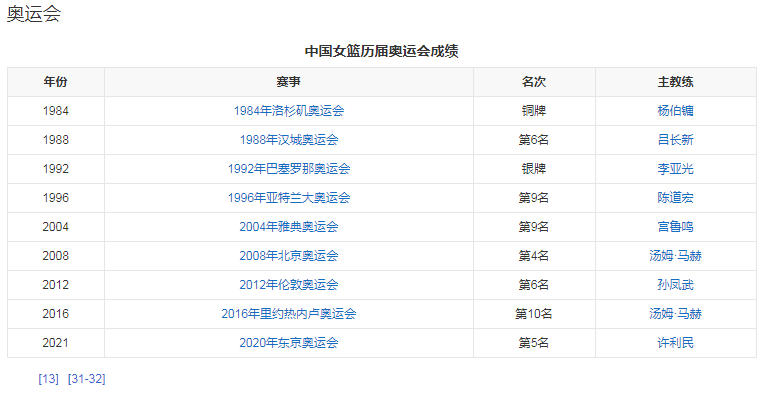Open the 1988年汉城奥运会 link
This screenshot has width=780, height=400.
(x=289, y=140)
